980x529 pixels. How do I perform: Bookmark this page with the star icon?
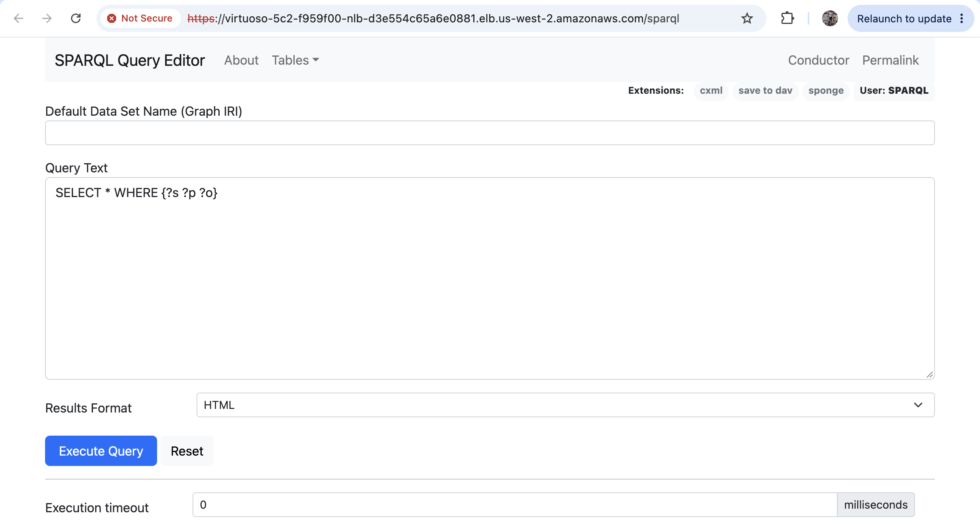(x=747, y=18)
